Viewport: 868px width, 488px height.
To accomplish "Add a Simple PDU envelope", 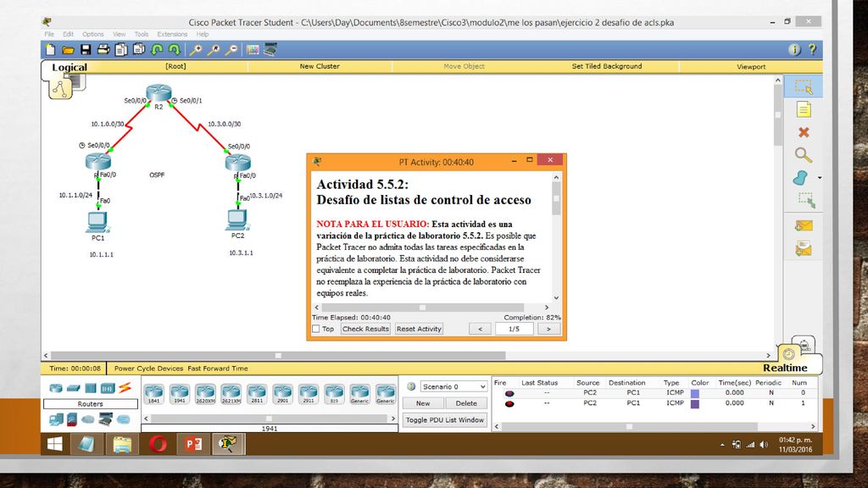I will click(x=804, y=225).
